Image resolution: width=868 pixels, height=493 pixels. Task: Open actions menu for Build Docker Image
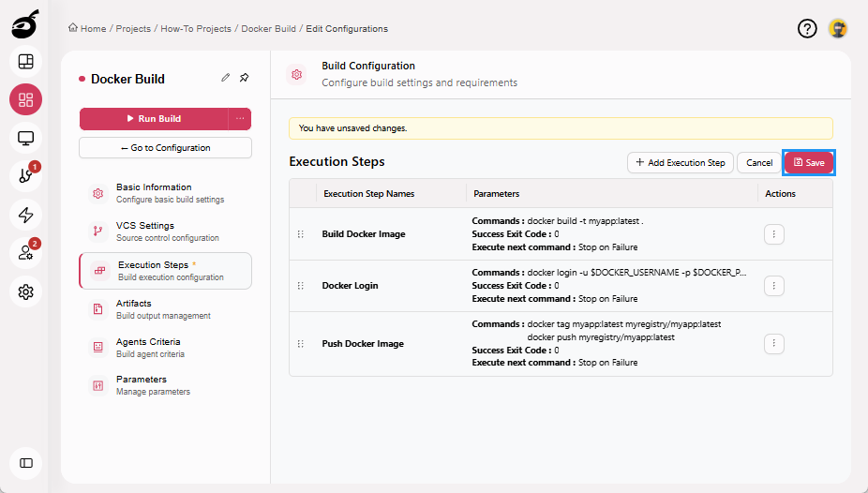(x=774, y=234)
